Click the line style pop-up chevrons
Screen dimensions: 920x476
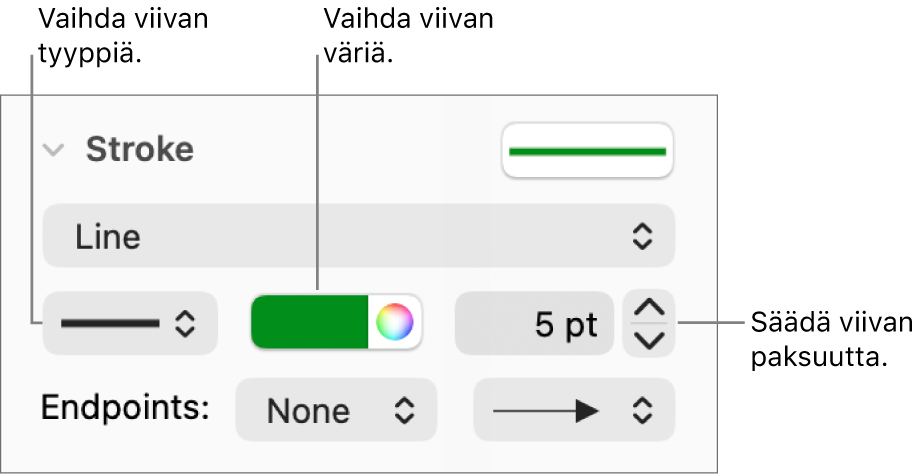[x=185, y=323]
